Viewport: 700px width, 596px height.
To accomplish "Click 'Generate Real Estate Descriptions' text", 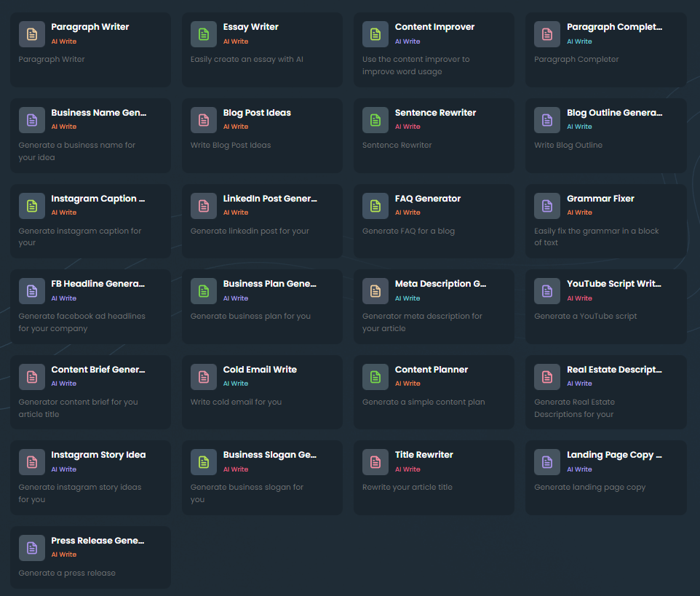I will pos(574,408).
